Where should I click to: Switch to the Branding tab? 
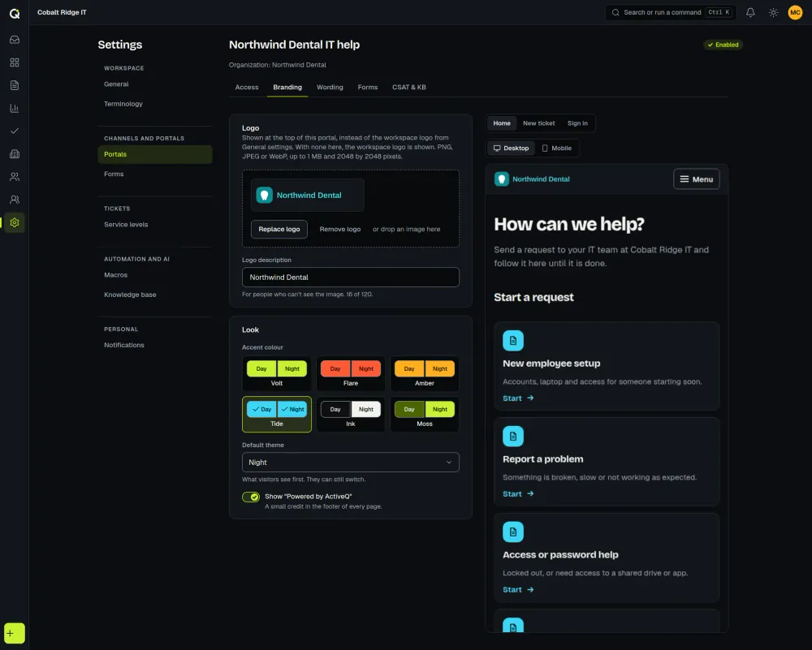(x=287, y=88)
